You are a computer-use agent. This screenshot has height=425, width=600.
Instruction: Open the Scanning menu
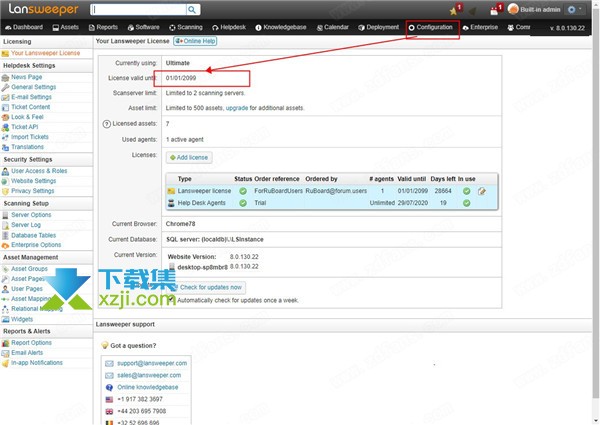(186, 27)
